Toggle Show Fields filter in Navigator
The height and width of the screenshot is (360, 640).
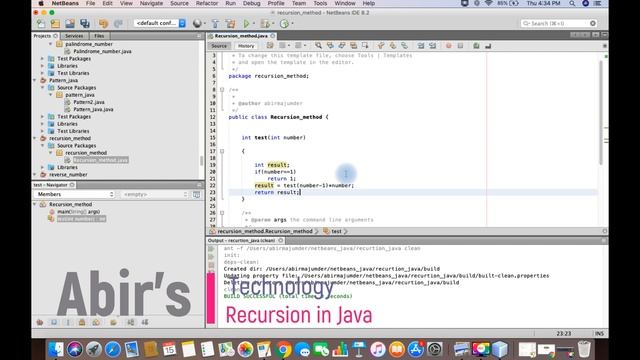54,322
